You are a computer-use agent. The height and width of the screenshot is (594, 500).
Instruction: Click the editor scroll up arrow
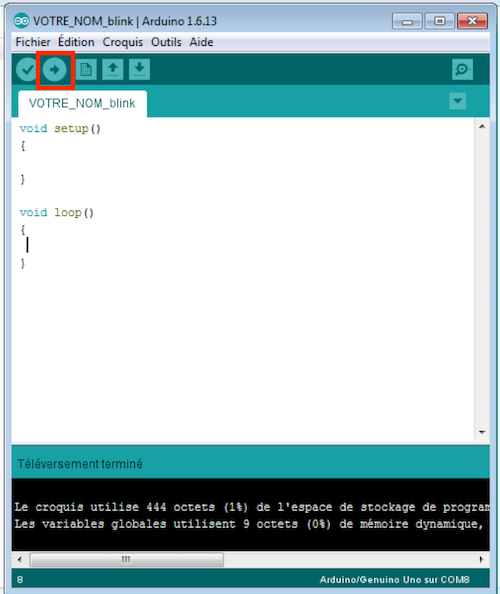coord(482,127)
